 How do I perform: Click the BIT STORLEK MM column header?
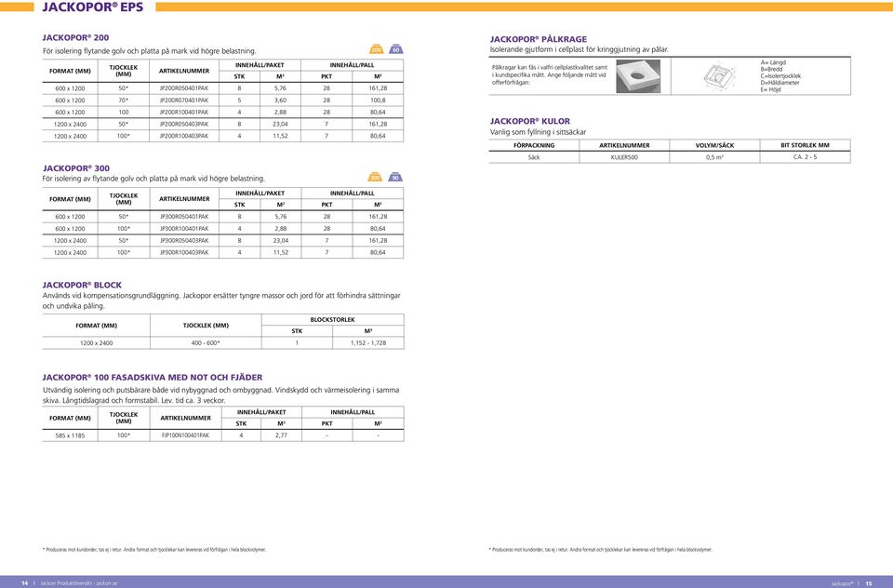click(x=805, y=145)
